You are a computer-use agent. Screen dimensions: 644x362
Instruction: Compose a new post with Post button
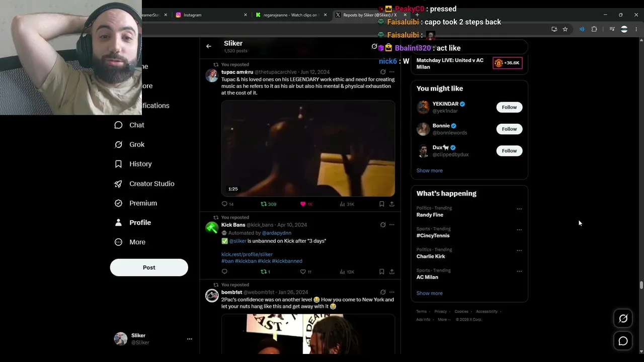coord(149,267)
